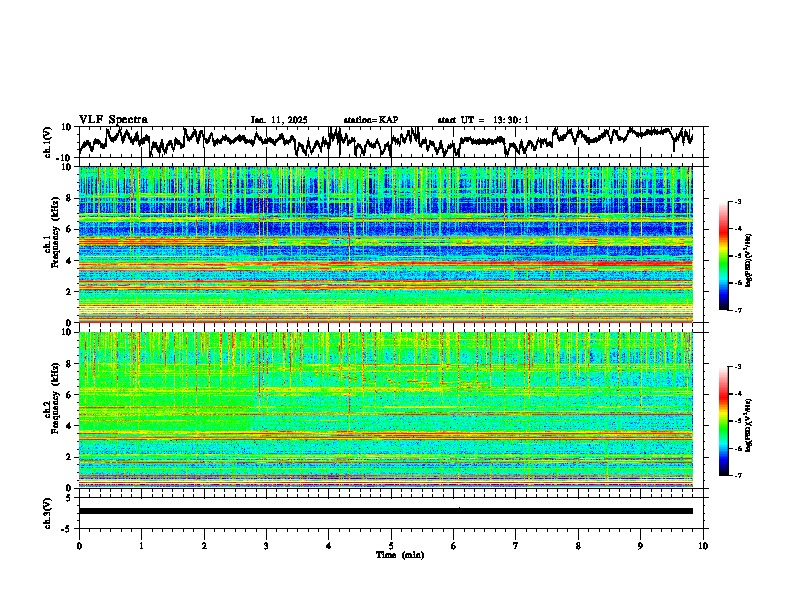Click the "-3" label on the ch.1 color scale
Screen dimensions: 792x612
pyautogui.click(x=738, y=201)
